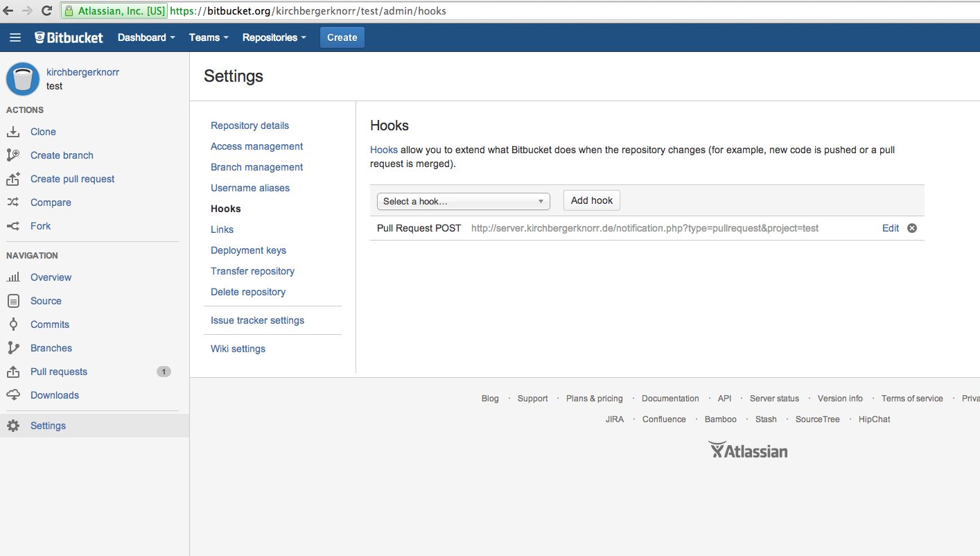Open Issue tracker settings
The image size is (980, 556).
click(258, 320)
